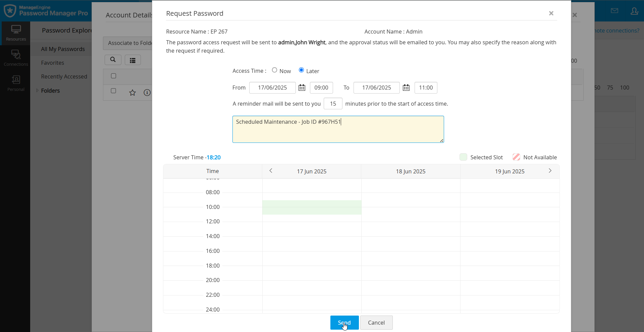Open the To date calendar picker icon
Viewport: 644px width, 332px height.
(406, 88)
